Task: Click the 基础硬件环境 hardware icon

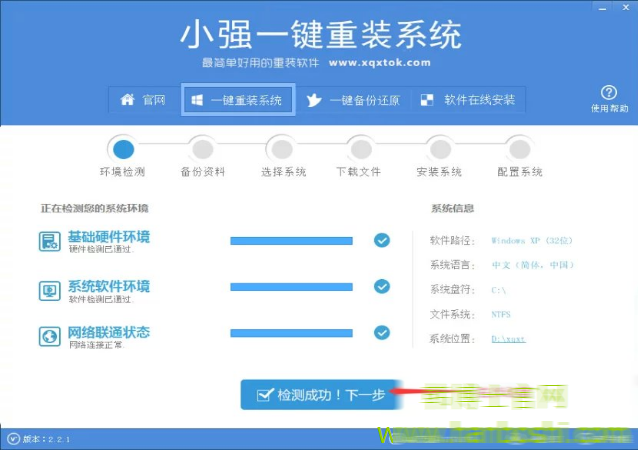Action: [x=50, y=241]
